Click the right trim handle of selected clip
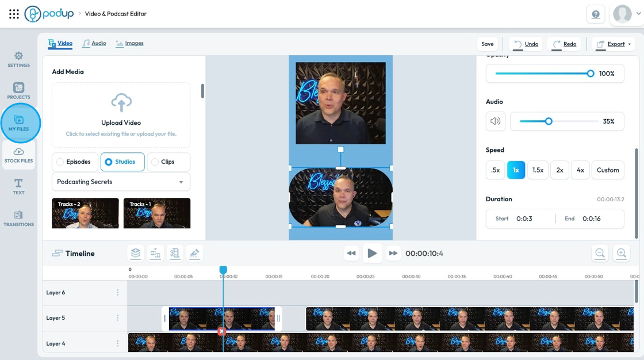The height and width of the screenshot is (360, 644). (x=278, y=319)
